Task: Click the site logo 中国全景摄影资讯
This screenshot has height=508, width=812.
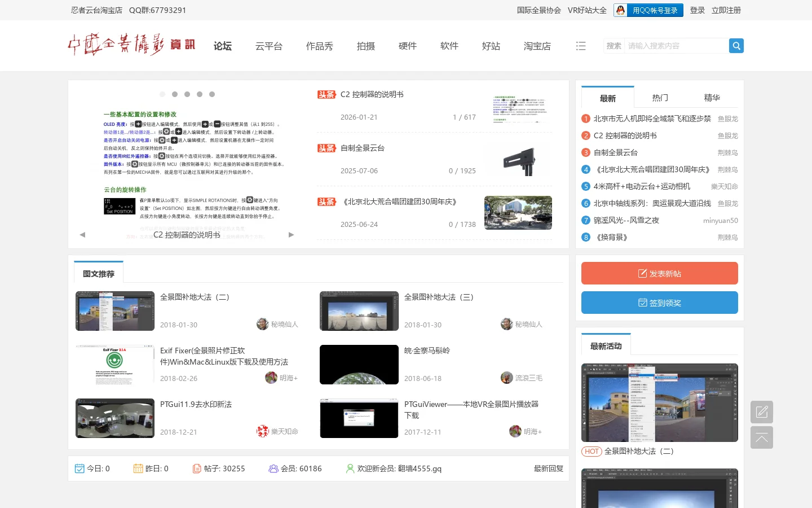Action: pyautogui.click(x=131, y=45)
